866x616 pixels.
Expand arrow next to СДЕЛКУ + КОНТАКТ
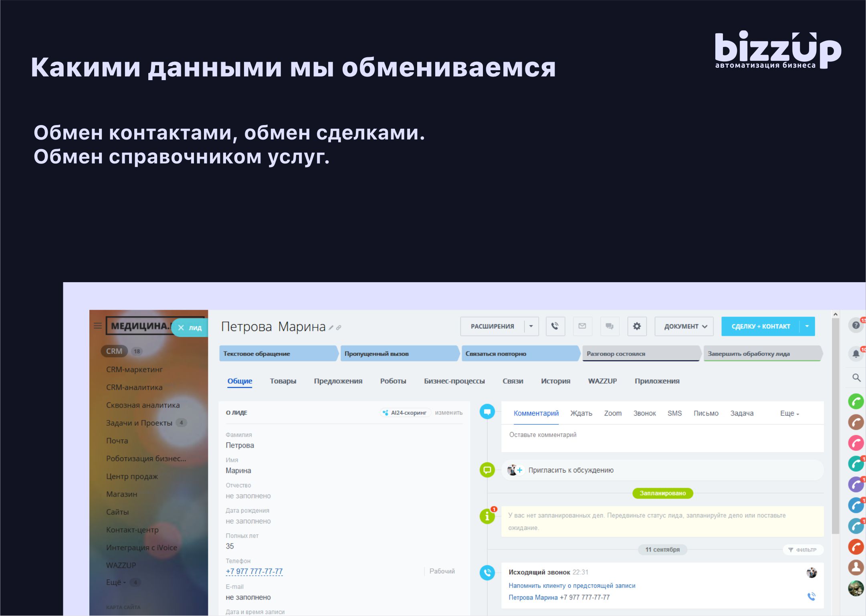[807, 326]
